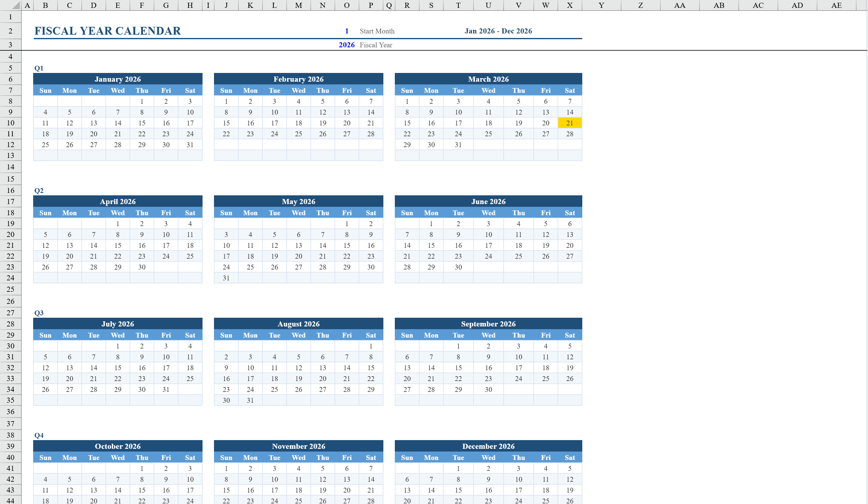
Task: Click the FISCAL YEAR CALENDAR title
Action: click(107, 31)
